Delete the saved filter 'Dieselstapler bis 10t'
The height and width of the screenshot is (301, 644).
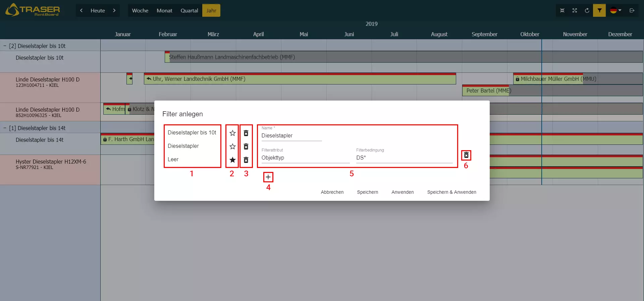[246, 133]
